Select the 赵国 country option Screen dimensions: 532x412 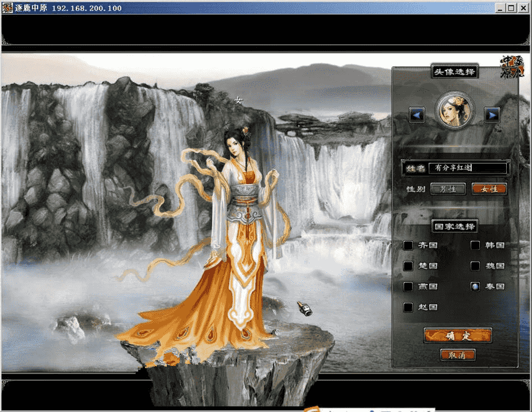coord(408,308)
